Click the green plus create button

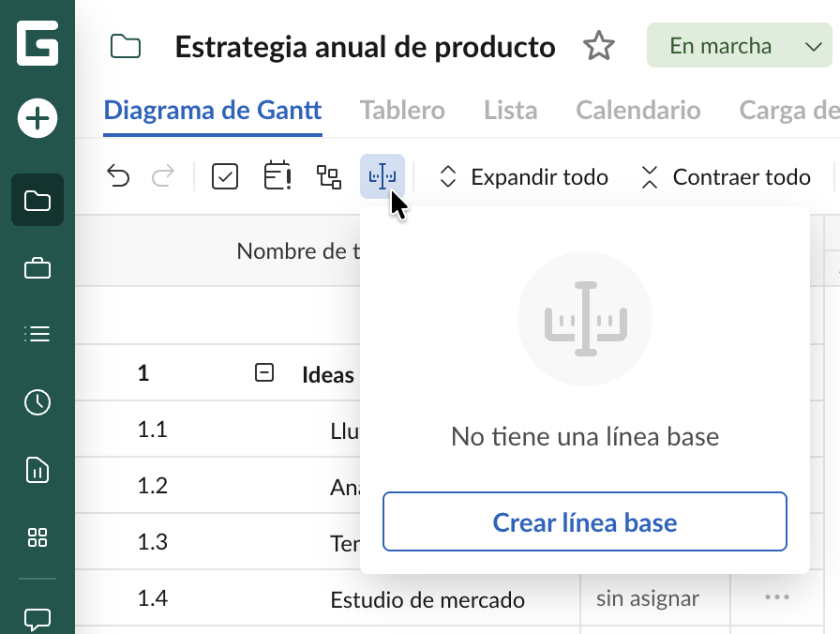(x=37, y=118)
